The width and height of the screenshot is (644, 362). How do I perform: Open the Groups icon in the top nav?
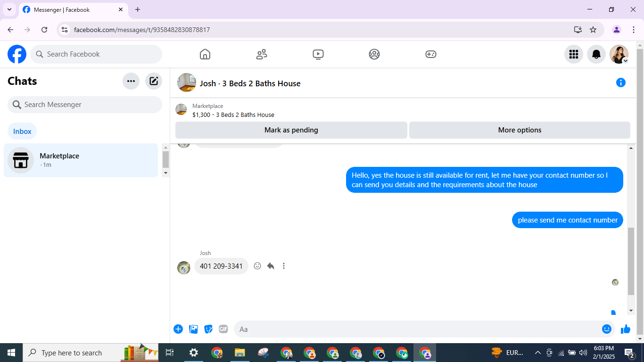374,54
